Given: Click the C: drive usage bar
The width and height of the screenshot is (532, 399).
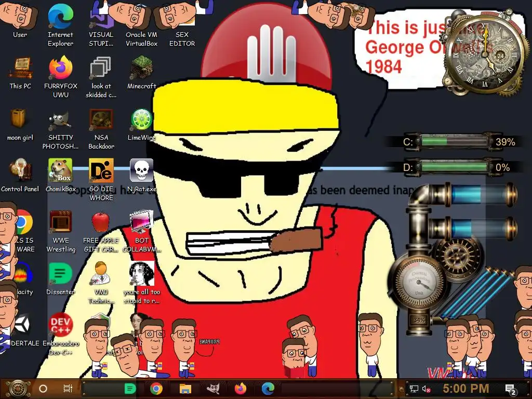Looking at the screenshot, I should click(454, 141).
